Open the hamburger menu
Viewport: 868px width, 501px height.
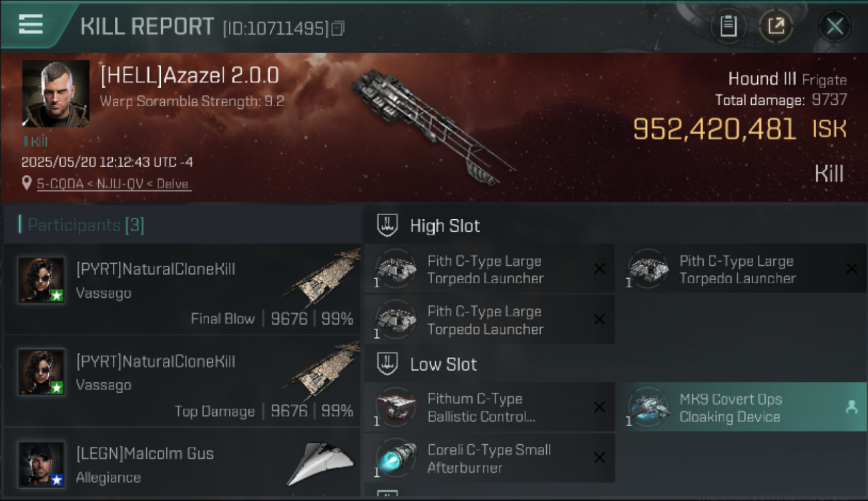pos(31,24)
